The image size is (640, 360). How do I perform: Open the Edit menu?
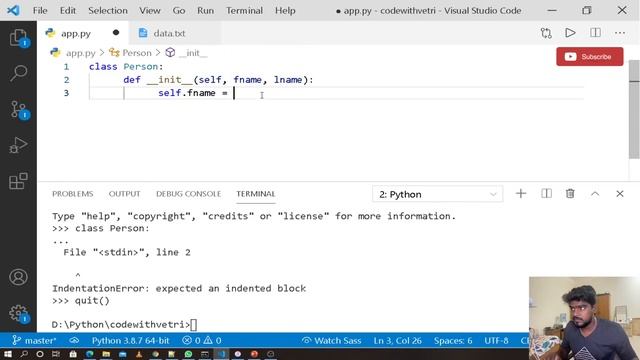(x=68, y=10)
